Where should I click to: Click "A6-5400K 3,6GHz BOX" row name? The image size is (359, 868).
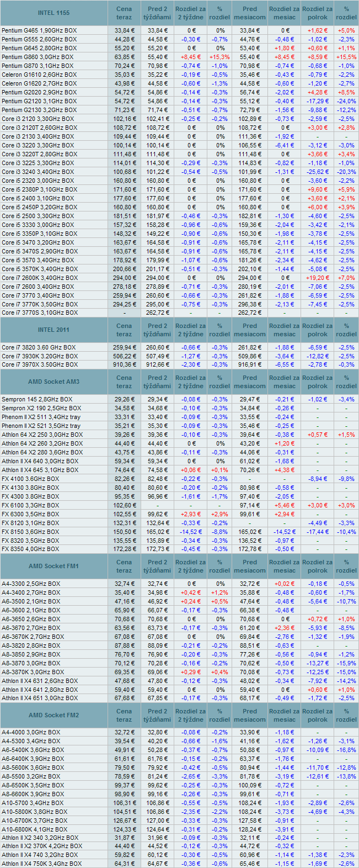[33, 750]
